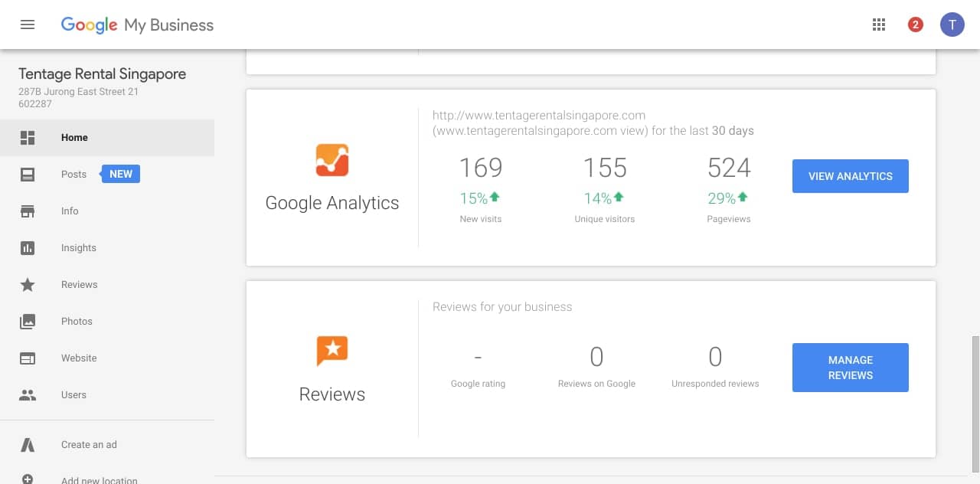
Task: Open Users in the sidebar
Action: 107,395
